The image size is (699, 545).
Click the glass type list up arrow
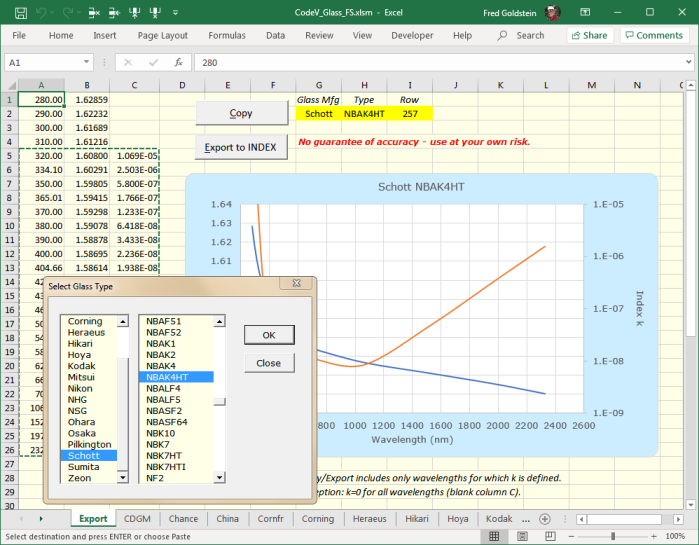pyautogui.click(x=219, y=321)
